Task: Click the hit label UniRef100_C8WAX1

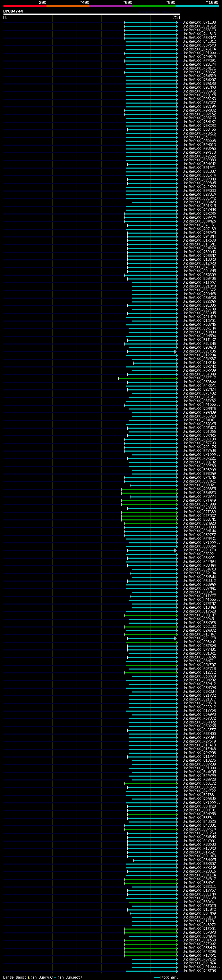Action: (199, 420)
